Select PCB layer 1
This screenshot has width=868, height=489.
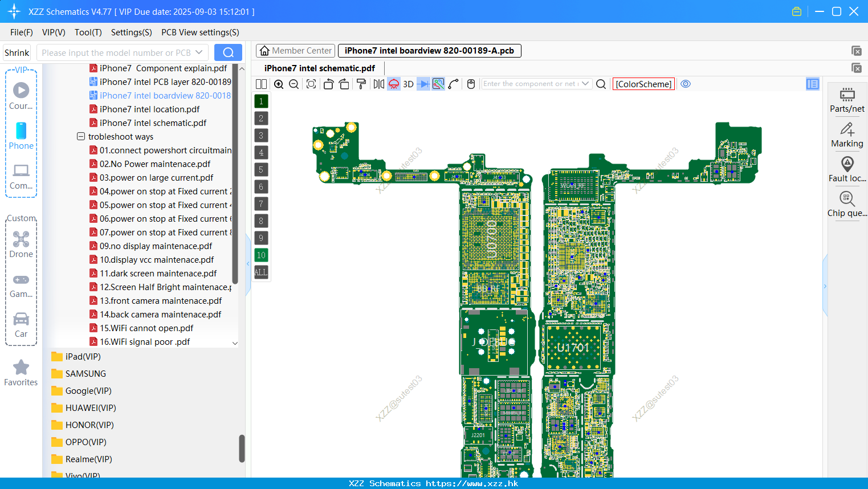[261, 101]
